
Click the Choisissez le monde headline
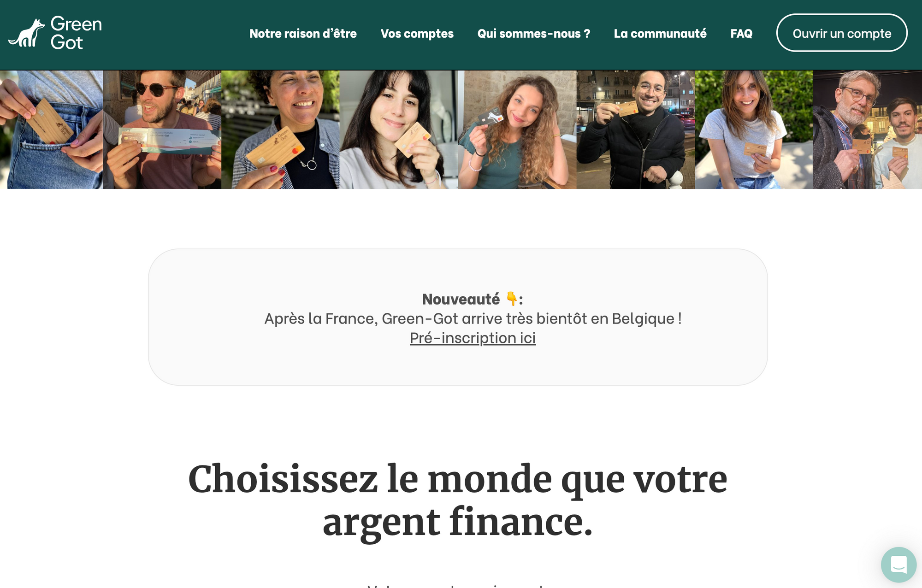[x=458, y=500]
